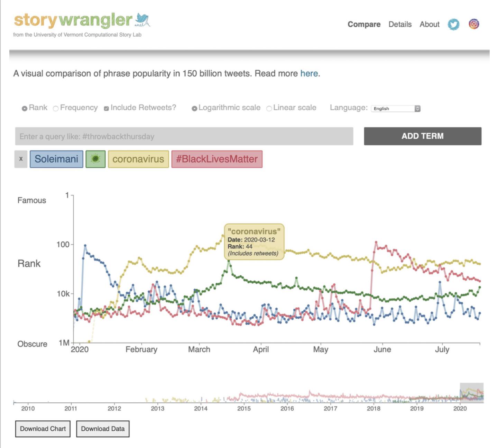Click the ADD TERM button
The height and width of the screenshot is (448, 498).
[422, 136]
